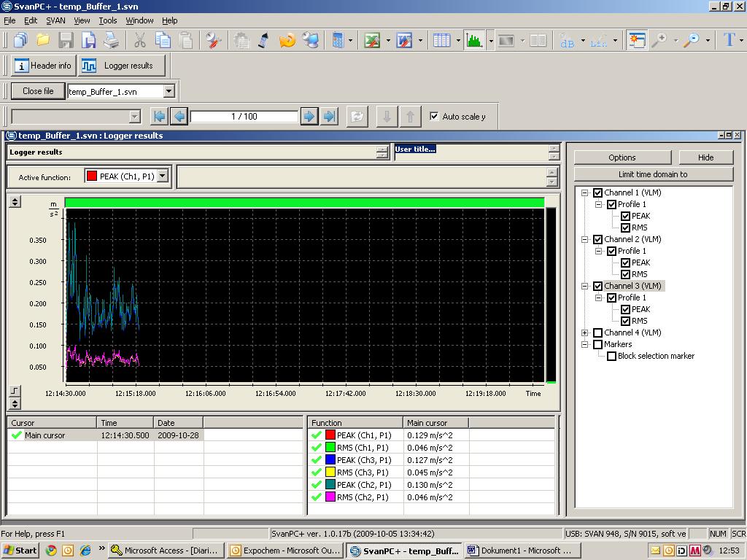Click the zoom out magnifier icon
This screenshot has height=560, width=747.
click(692, 41)
